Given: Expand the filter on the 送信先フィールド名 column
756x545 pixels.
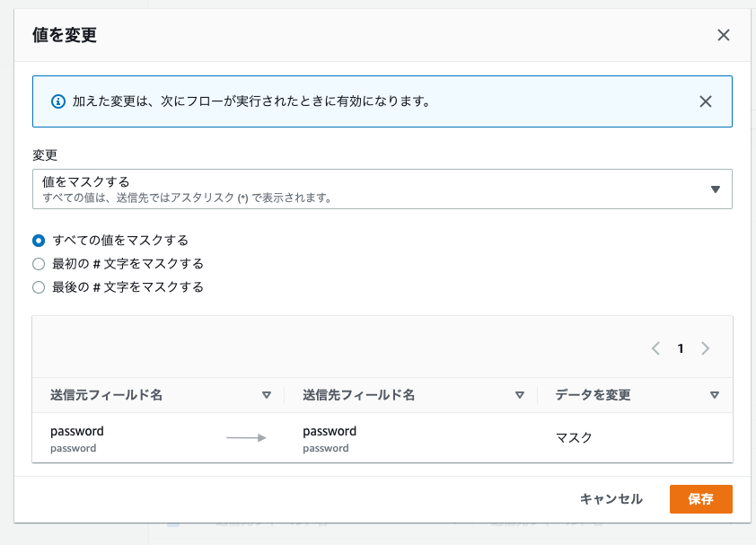Looking at the screenshot, I should pos(520,394).
